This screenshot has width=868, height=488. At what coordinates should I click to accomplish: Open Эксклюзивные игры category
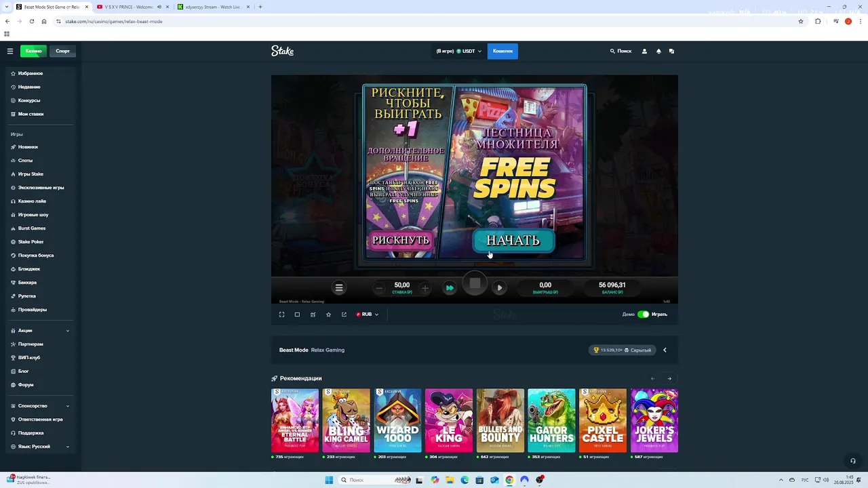(41, 188)
